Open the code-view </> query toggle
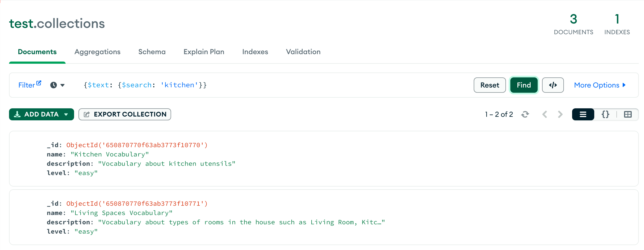This screenshot has width=644, height=250. tap(553, 85)
